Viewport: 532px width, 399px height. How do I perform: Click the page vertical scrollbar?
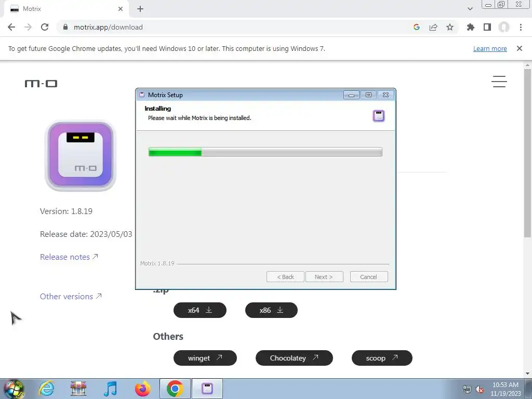[527, 153]
